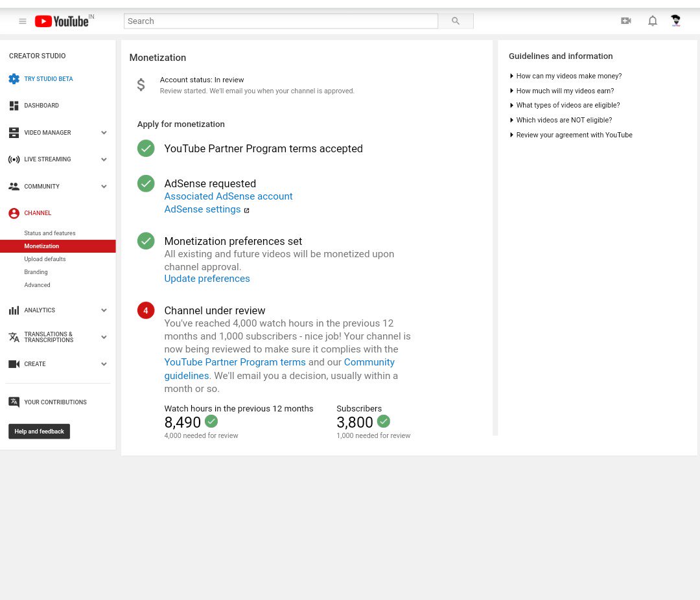
Task: Click the YouTube logo
Action: pyautogui.click(x=62, y=21)
